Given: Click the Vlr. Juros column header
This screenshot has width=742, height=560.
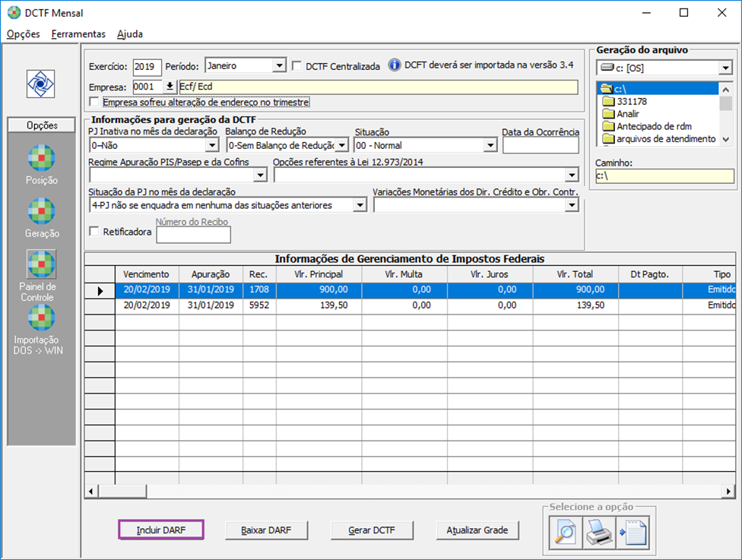Looking at the screenshot, I should point(490,274).
